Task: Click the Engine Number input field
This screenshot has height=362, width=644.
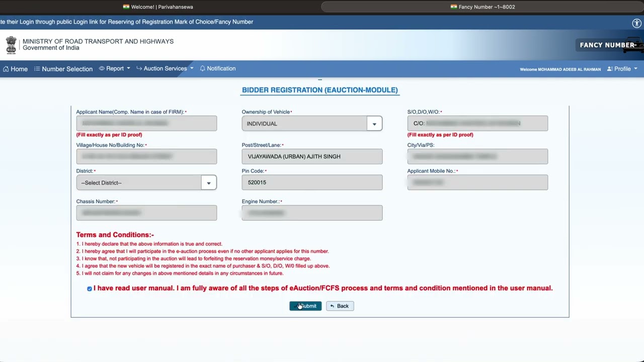Action: coord(312,213)
